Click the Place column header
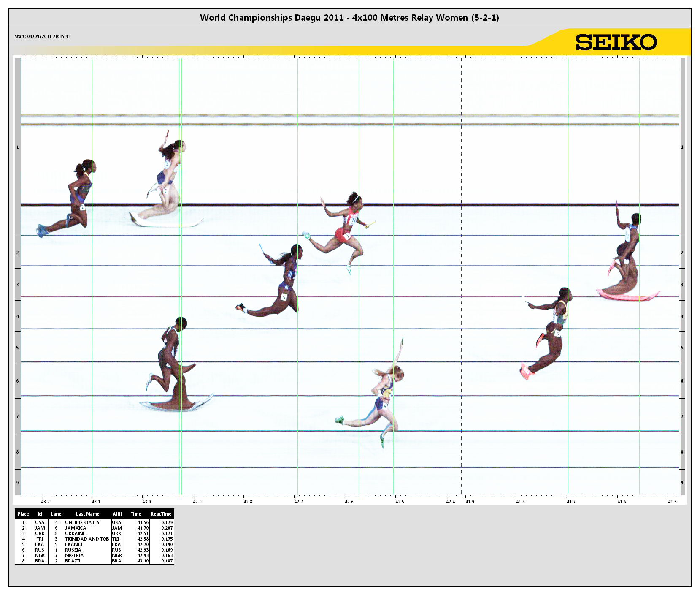 pos(23,514)
